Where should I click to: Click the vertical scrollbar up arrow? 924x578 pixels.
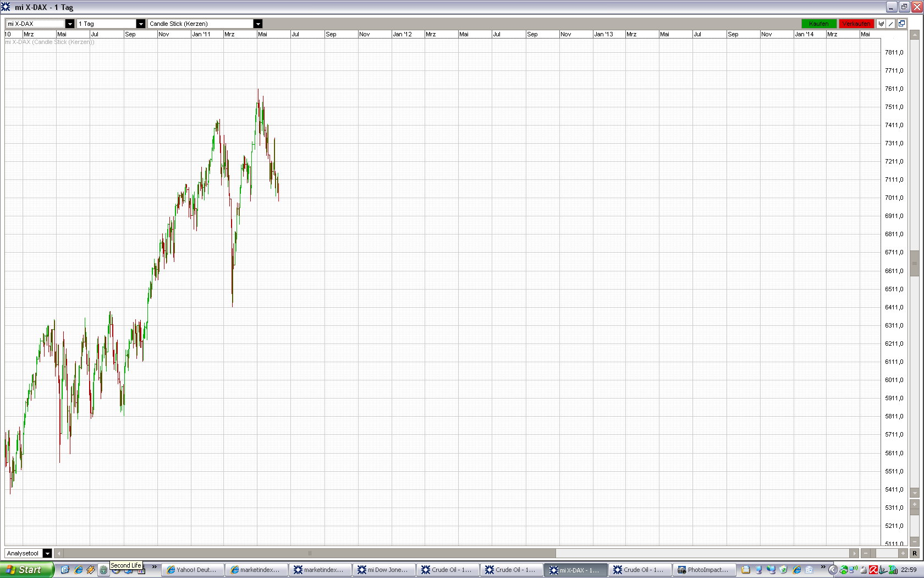click(x=915, y=35)
